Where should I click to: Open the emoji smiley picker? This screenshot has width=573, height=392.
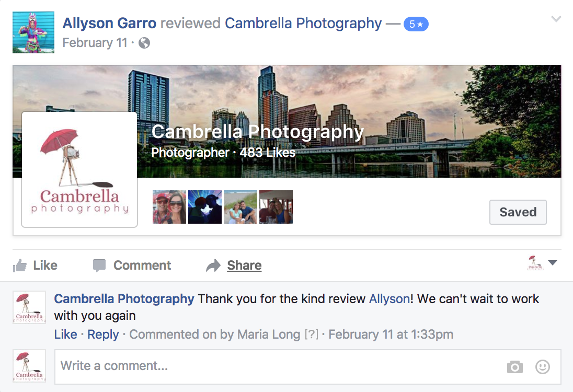point(543,367)
